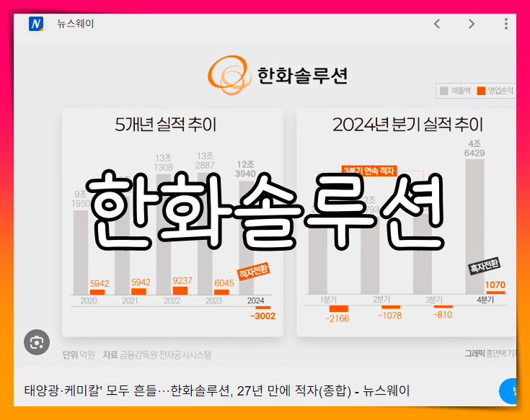This screenshot has height=420, width=530.
Task: Search the image with the Lens icon
Action: click(37, 342)
